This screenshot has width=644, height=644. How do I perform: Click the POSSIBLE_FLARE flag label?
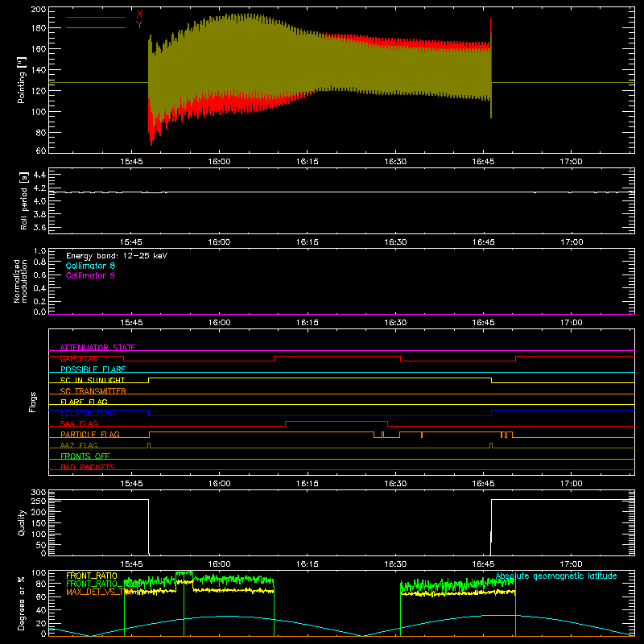(x=93, y=369)
